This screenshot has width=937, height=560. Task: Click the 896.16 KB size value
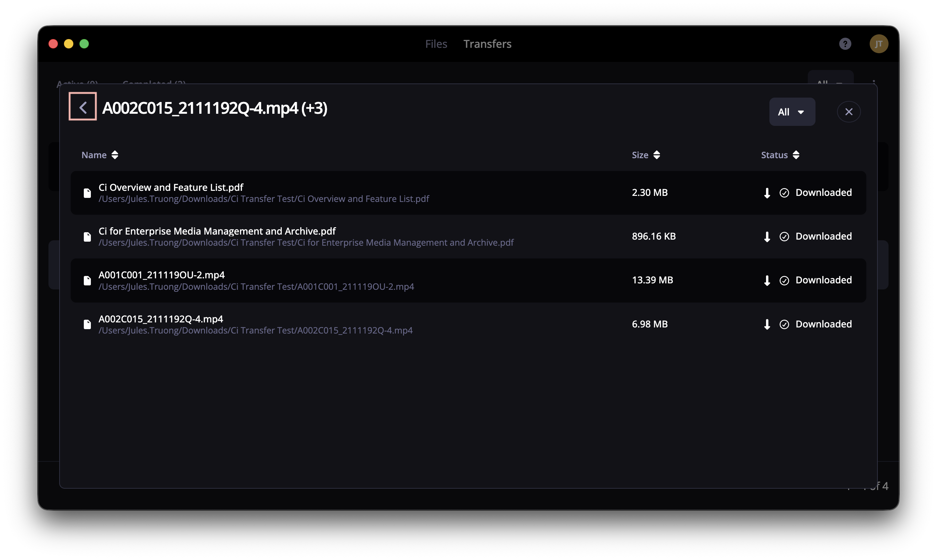[x=654, y=237]
